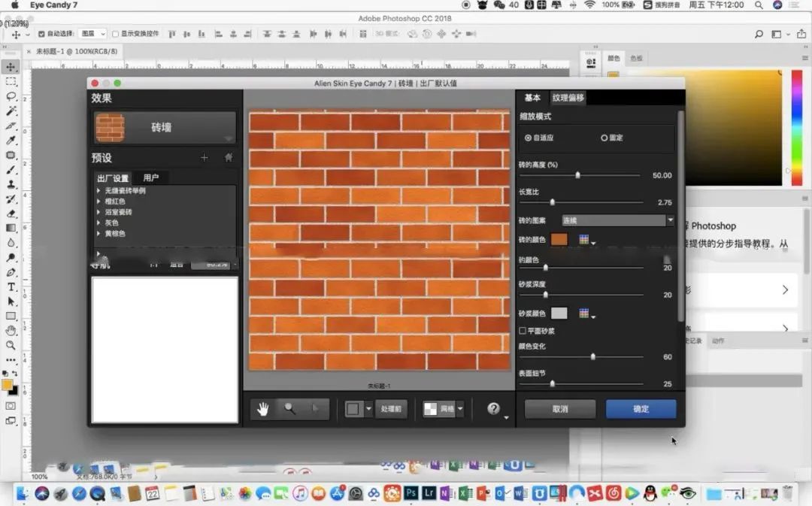812x506 pixels.
Task: Expand the 橙红色 preset group
Action: [x=98, y=201]
